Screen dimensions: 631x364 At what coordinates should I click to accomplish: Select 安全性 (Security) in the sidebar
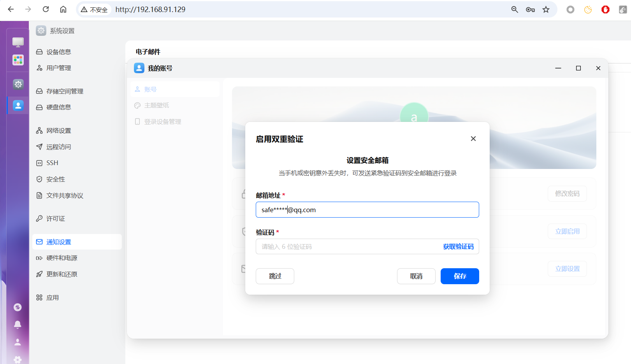[56, 179]
